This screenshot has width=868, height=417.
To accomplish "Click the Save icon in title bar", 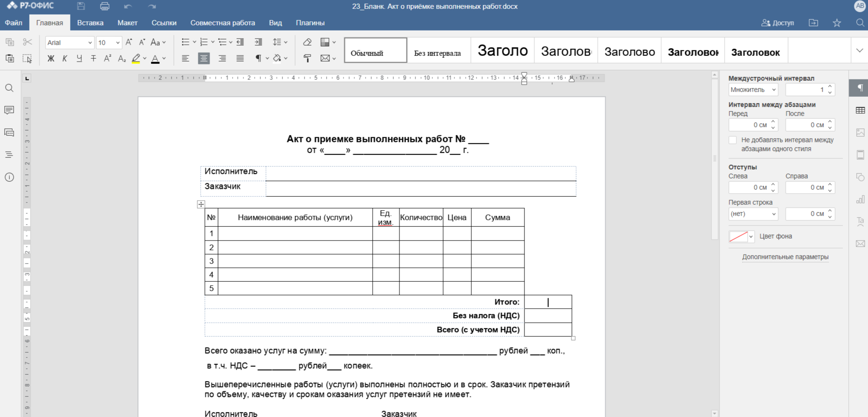I will tap(81, 7).
